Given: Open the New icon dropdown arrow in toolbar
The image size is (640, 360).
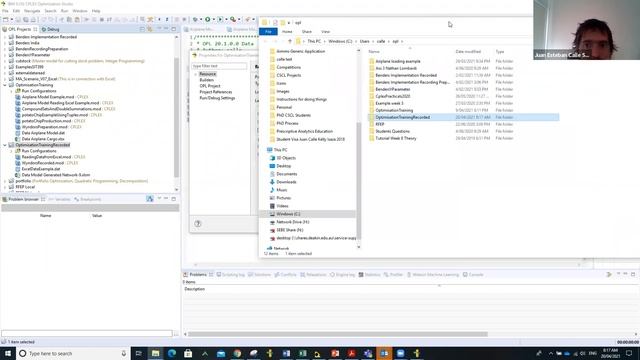Looking at the screenshot, I should [11, 19].
